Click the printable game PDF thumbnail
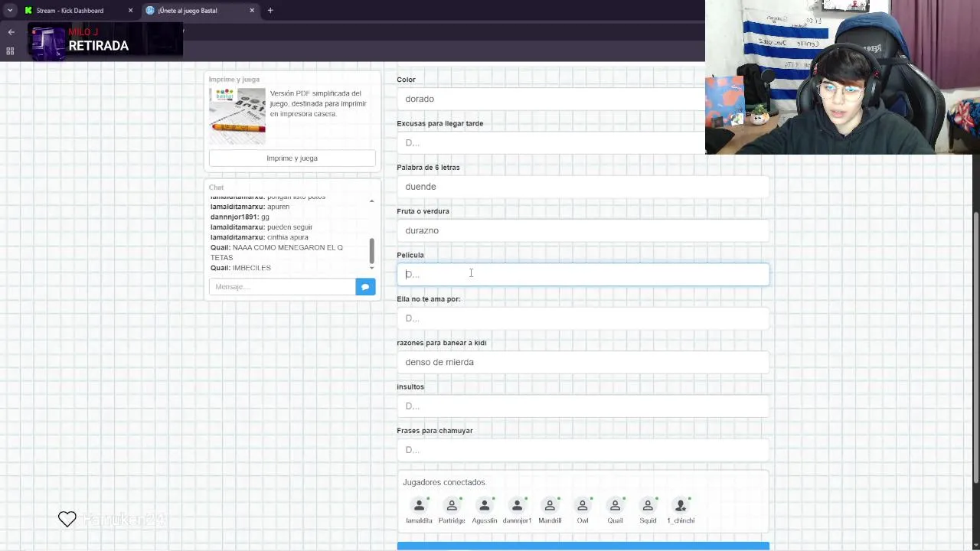The height and width of the screenshot is (551, 980). (237, 116)
